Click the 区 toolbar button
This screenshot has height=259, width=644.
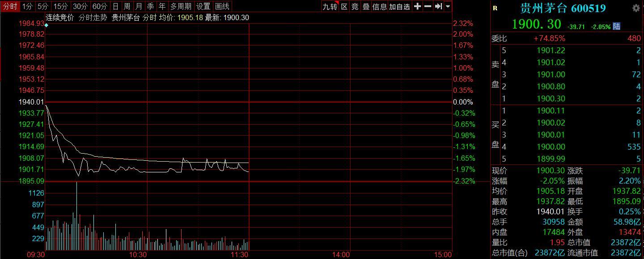pos(344,6)
